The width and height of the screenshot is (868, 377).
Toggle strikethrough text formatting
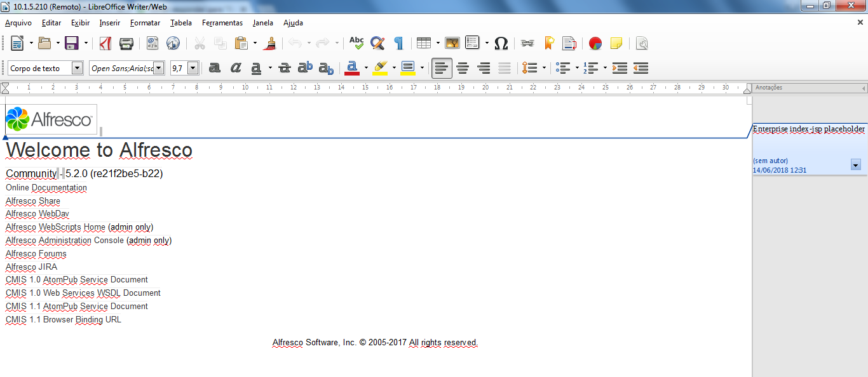pos(285,68)
